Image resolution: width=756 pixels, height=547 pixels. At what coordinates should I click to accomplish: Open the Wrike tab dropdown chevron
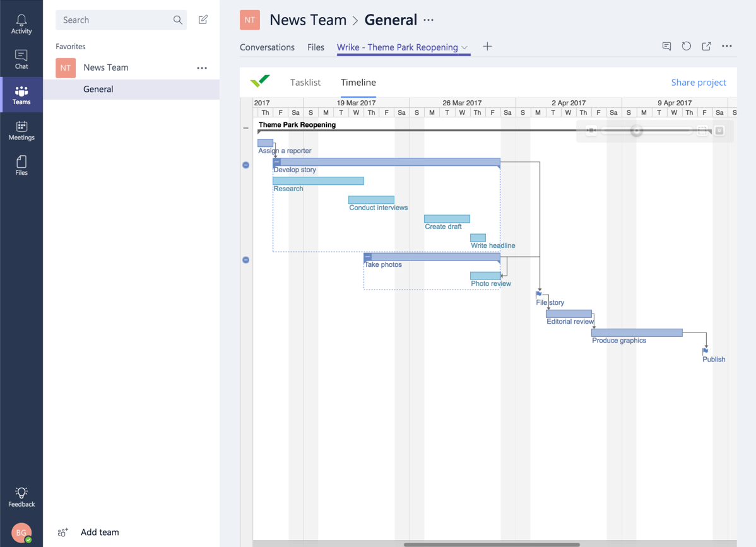tap(464, 47)
